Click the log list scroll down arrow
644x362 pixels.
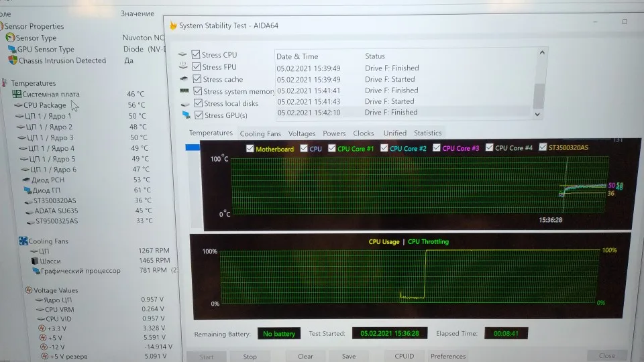point(537,115)
